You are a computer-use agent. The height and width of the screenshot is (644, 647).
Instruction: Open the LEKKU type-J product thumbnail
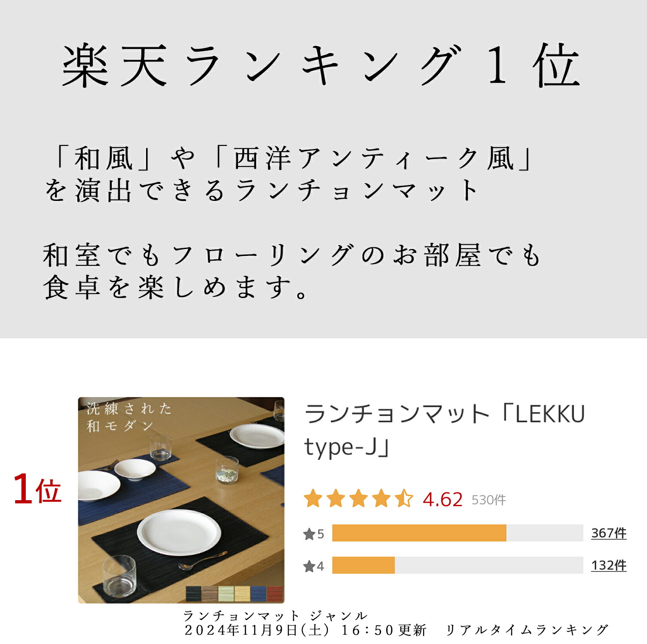tap(181, 500)
